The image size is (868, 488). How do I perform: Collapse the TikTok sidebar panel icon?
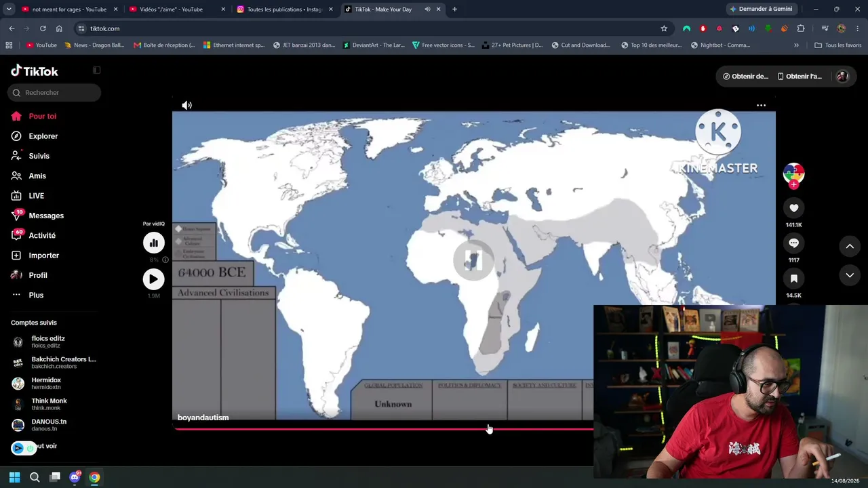click(97, 70)
